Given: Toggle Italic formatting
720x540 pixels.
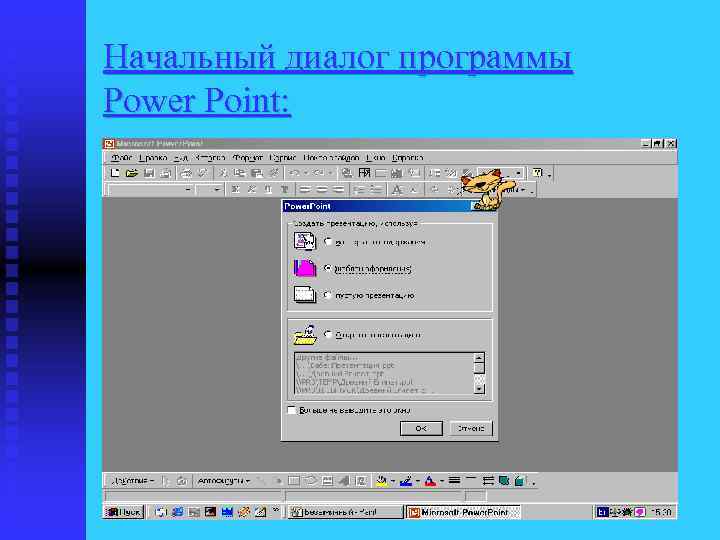Looking at the screenshot, I should tap(252, 189).
